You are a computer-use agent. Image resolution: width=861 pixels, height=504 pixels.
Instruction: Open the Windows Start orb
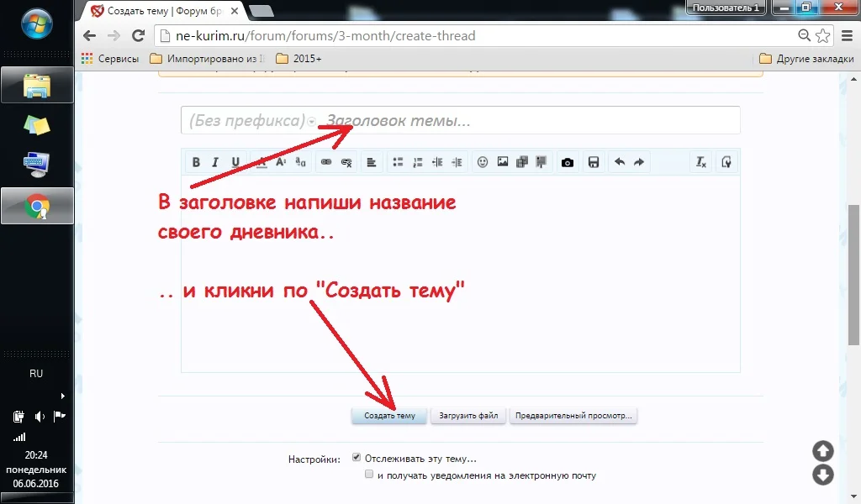37,24
